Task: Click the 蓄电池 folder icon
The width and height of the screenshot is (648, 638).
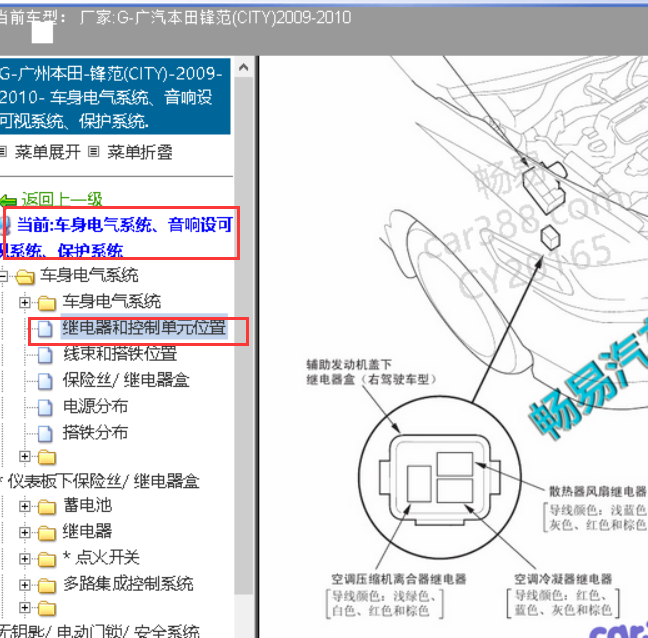Action: click(47, 507)
